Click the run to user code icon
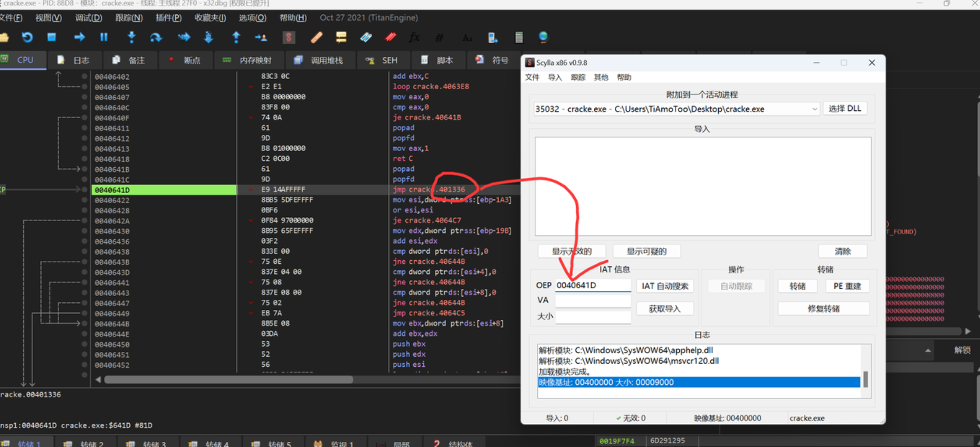This screenshot has height=447, width=980. [261, 37]
